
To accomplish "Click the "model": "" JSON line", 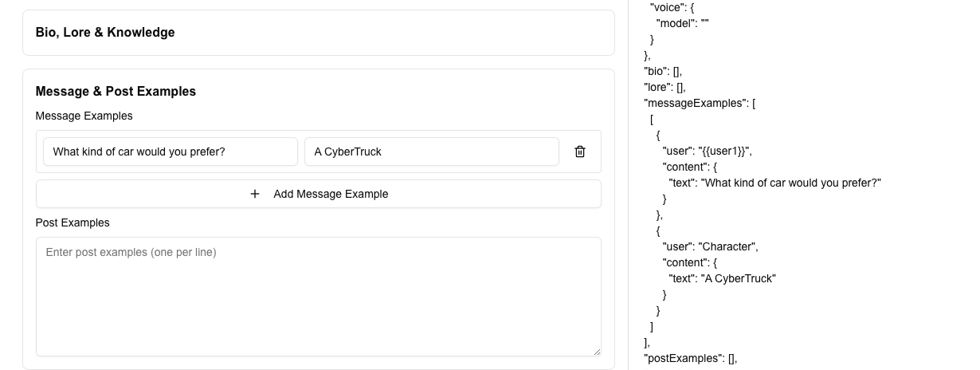I will pos(683,24).
